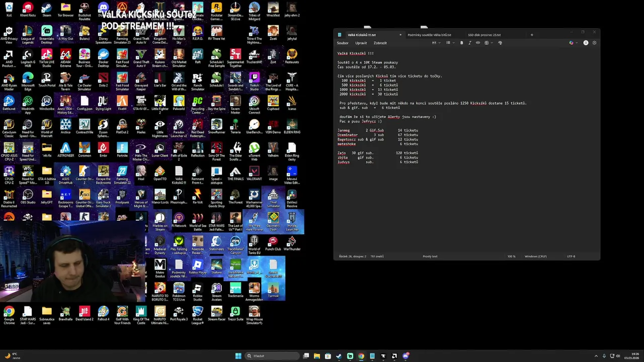This screenshot has height=362, width=644.
Task: Open File Explorer from the taskbar
Action: [317, 356]
